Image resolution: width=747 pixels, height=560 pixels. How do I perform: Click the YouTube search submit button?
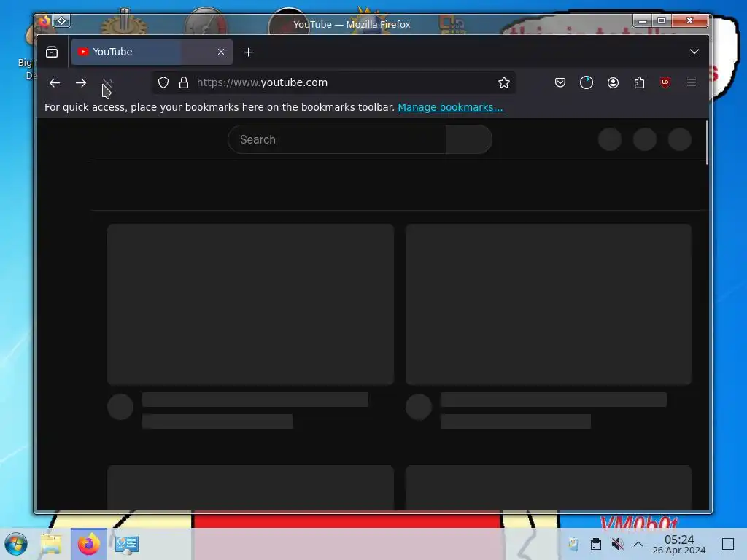coord(469,139)
